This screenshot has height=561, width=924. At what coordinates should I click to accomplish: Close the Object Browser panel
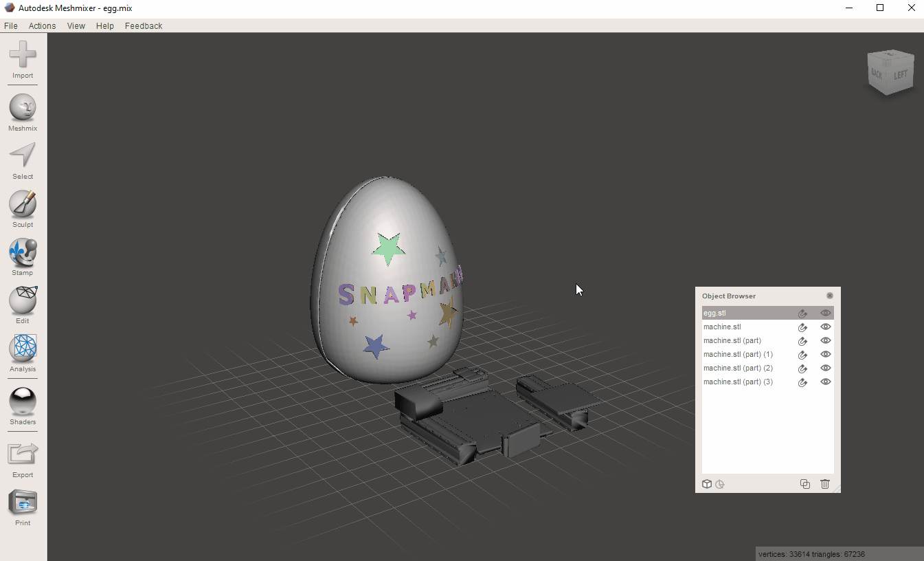point(830,296)
